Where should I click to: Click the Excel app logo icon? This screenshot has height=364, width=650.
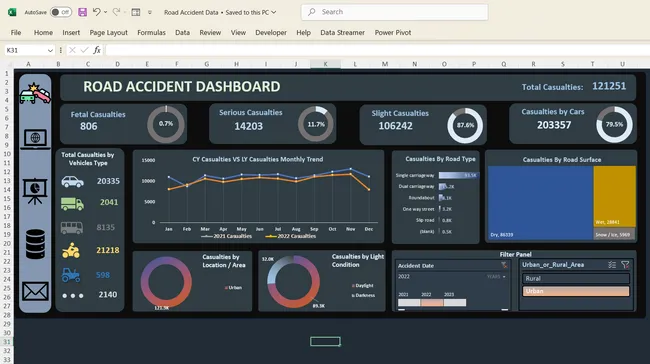(x=12, y=12)
